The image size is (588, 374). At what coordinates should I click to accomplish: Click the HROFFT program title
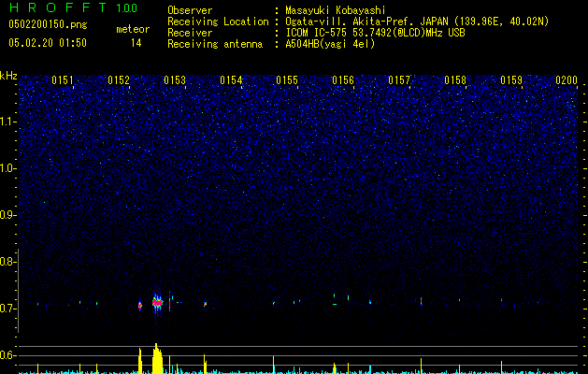(x=57, y=7)
